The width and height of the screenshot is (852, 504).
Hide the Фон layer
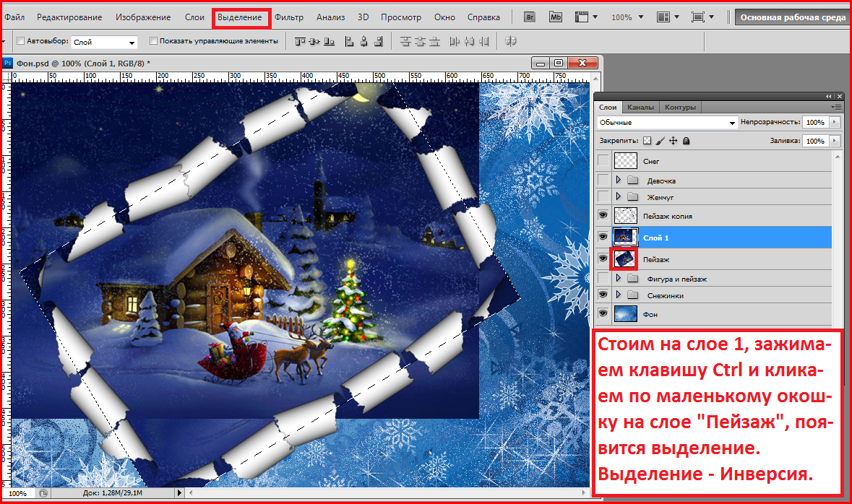603,314
